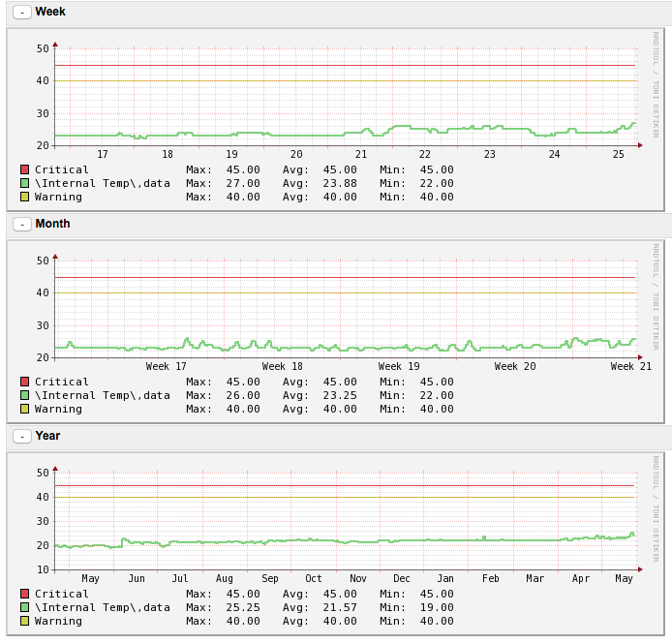
Task: Click yellow Warning swatch in Month legend
Action: (x=24, y=410)
